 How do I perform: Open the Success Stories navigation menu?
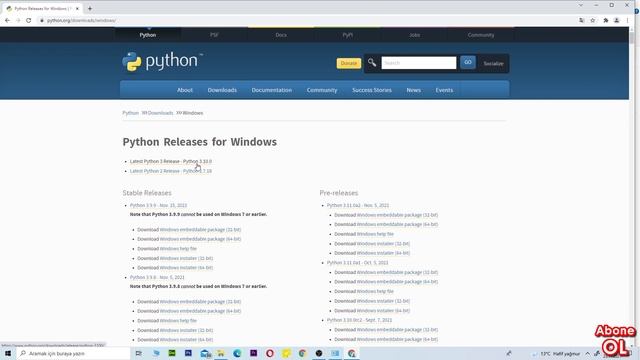tap(372, 90)
